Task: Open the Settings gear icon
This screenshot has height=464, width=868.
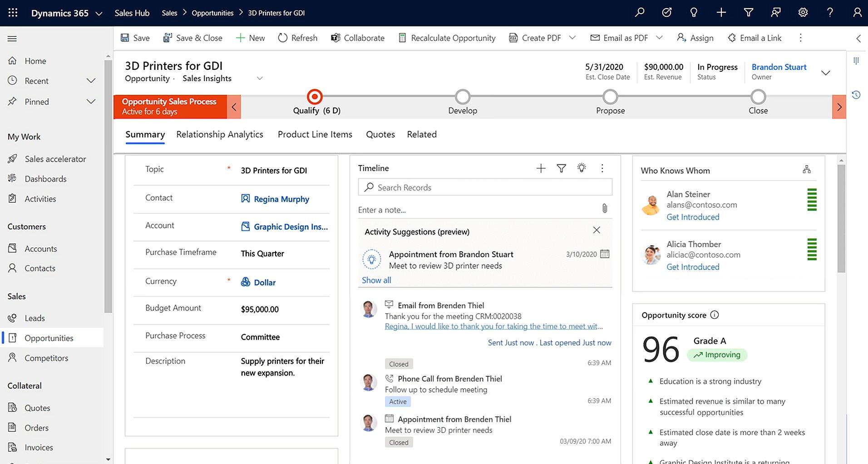Action: click(x=803, y=13)
